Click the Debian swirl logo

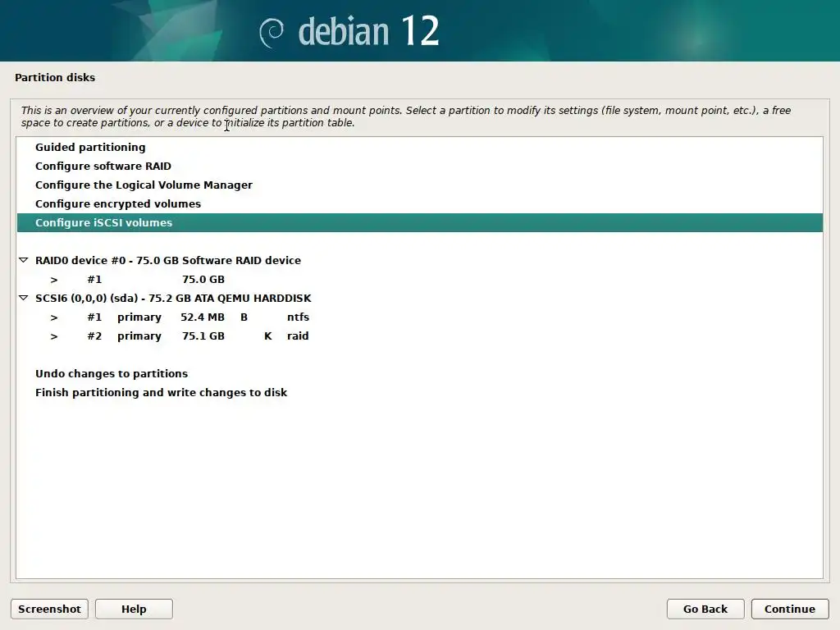pos(272,33)
